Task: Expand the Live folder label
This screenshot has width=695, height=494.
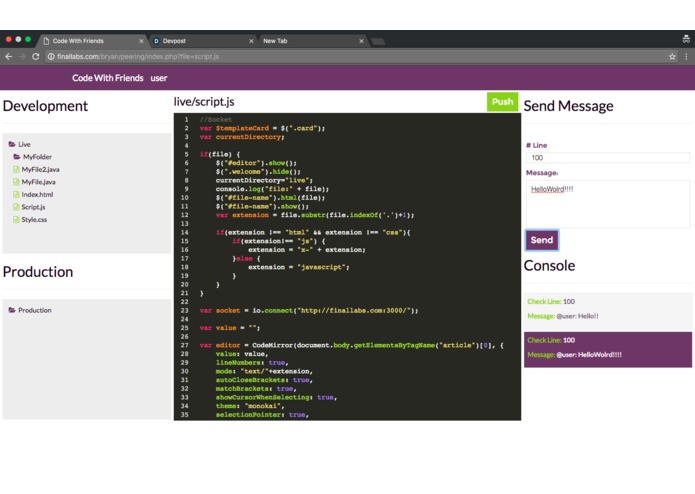Action: click(x=24, y=144)
